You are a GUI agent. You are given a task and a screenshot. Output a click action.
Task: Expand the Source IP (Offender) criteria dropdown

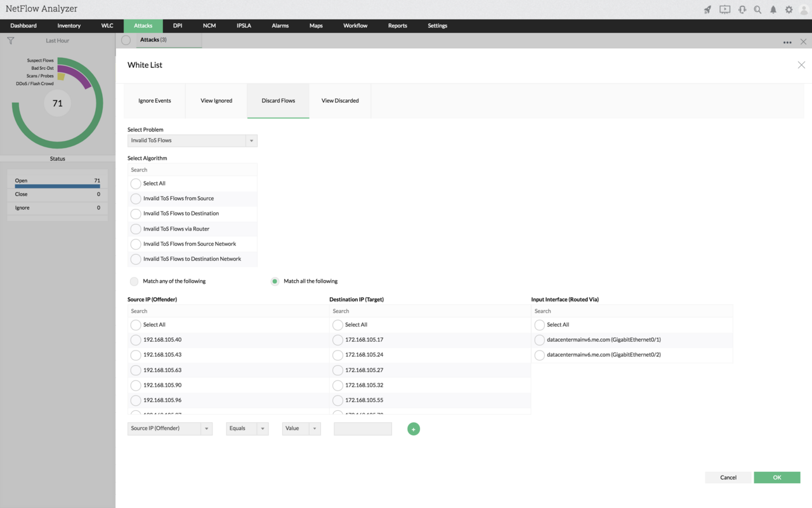click(169, 429)
